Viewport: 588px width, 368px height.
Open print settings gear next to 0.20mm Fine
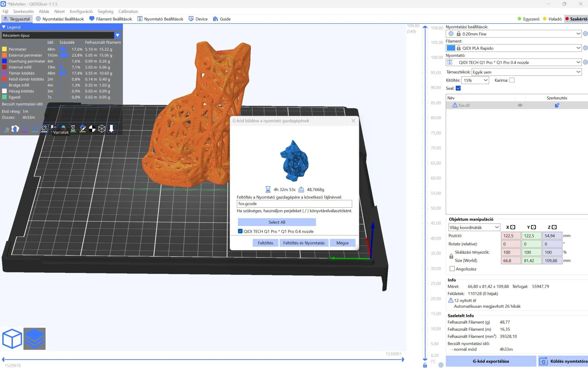coord(585,34)
